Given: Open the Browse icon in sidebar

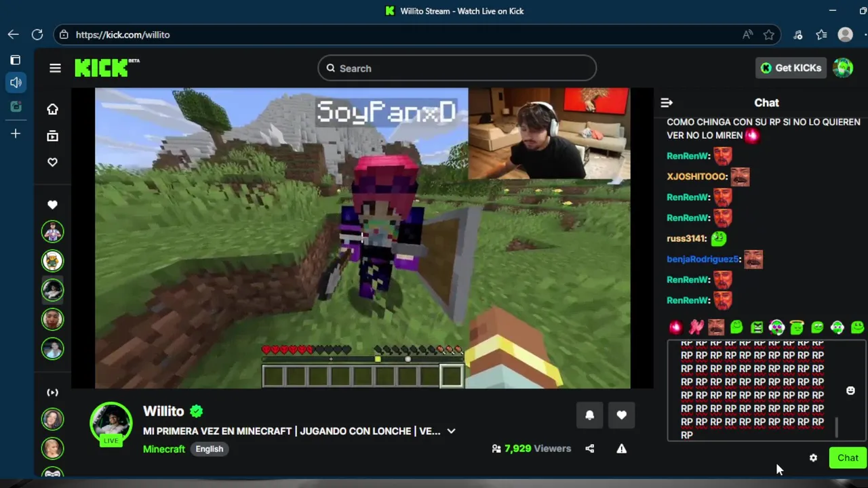Looking at the screenshot, I should tap(52, 136).
